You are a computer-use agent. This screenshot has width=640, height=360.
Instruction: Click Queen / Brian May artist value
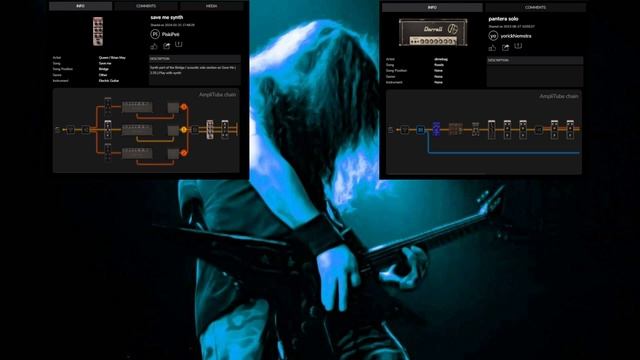pos(112,58)
